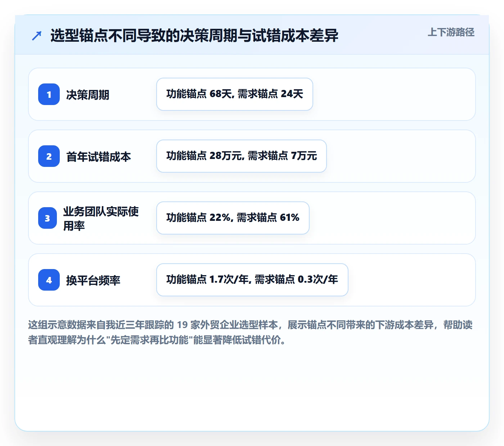The image size is (504, 446).
Task: Click the value box 功能锚点 28万元, 需求锚点 7万元
Action: [x=242, y=156]
